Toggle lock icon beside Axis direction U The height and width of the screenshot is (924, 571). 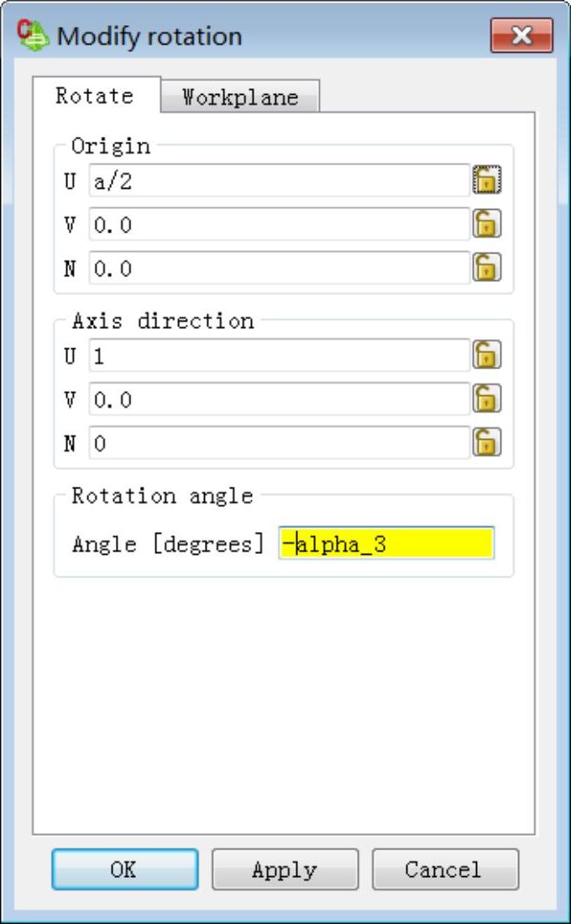coord(487,355)
